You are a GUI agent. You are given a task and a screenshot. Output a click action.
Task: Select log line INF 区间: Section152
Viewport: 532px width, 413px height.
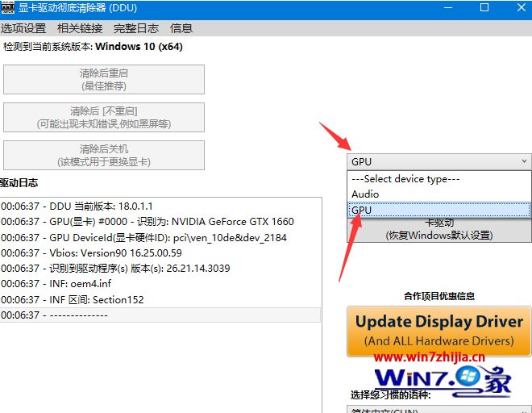click(x=160, y=299)
